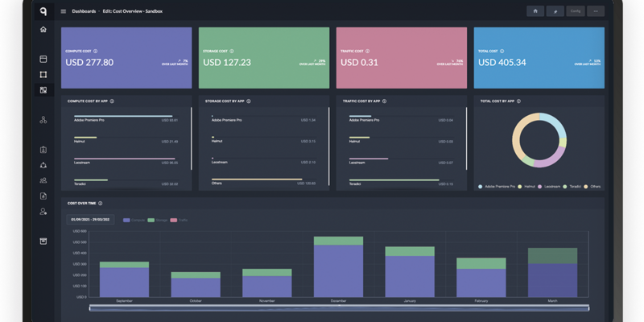Click info icon beside Traffic Cost By App
644x322 pixels.
click(x=384, y=101)
